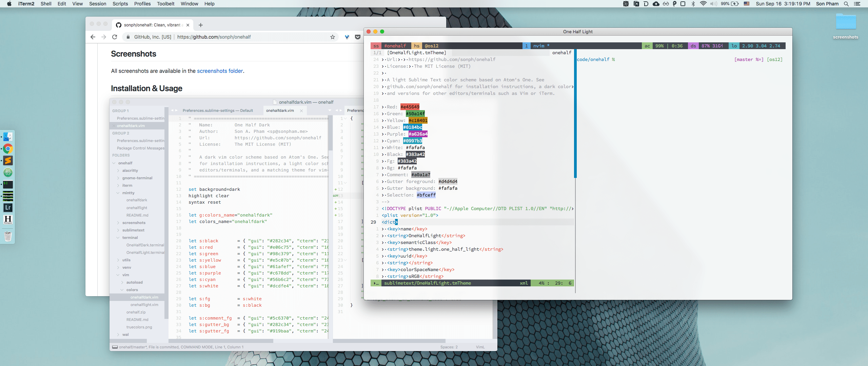Click the dos12 tab in terminal
This screenshot has height=366, width=868.
coord(432,45)
